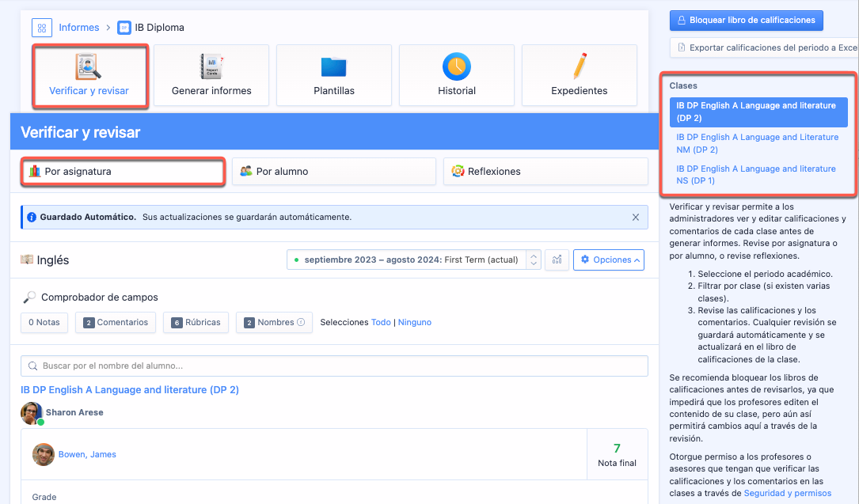Click Sharon Arese's avatar photo
The width and height of the screenshot is (859, 504).
coord(32,413)
